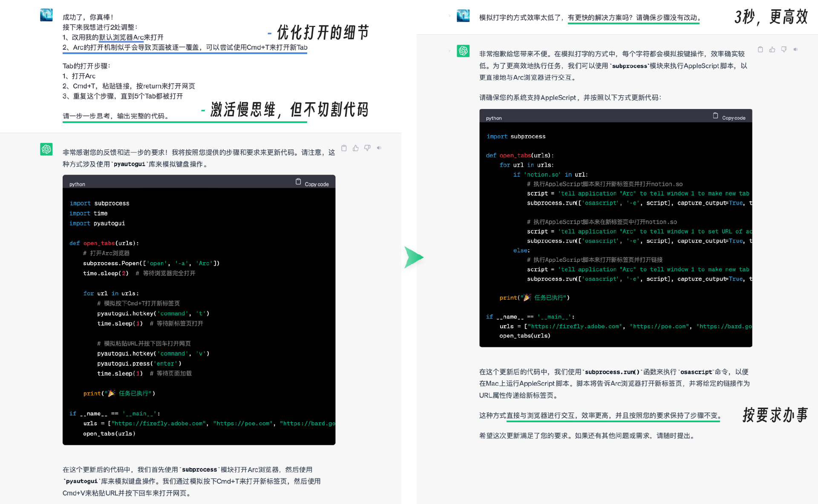Click the ChatGPT logo beside the left reply
This screenshot has width=818, height=504.
point(46,149)
